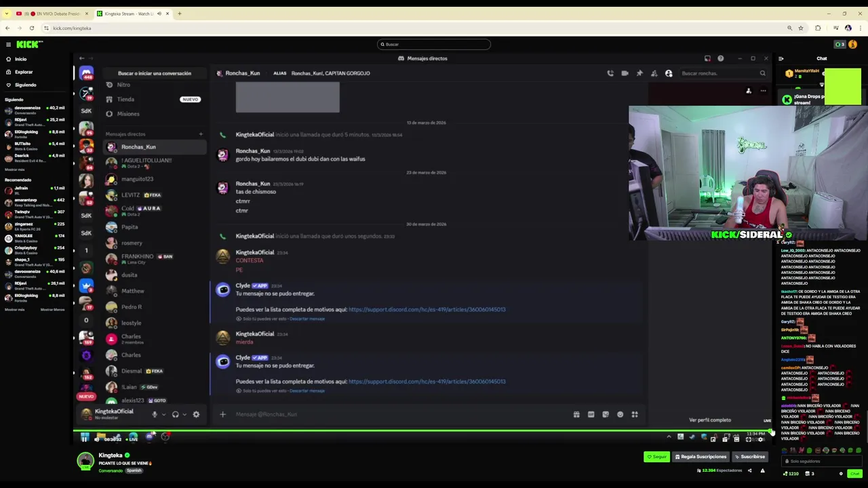Open Discord help question mark
The width and height of the screenshot is (868, 488).
point(720,58)
